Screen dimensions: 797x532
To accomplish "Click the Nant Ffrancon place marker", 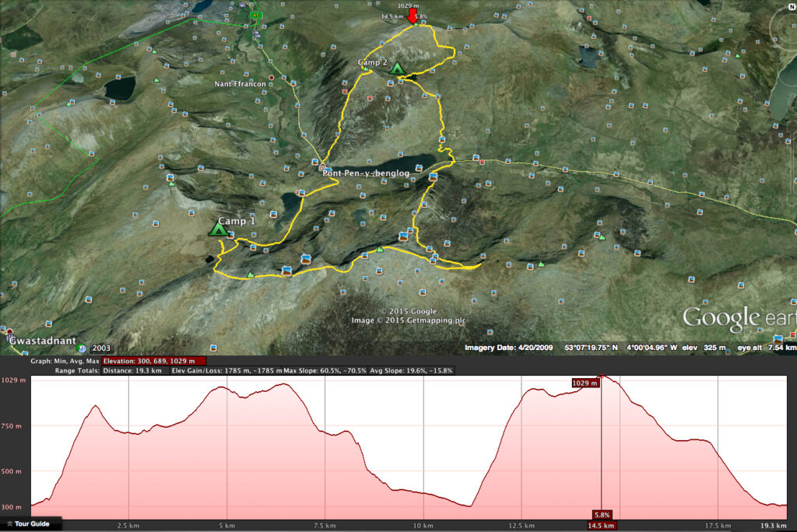I will tap(271, 76).
